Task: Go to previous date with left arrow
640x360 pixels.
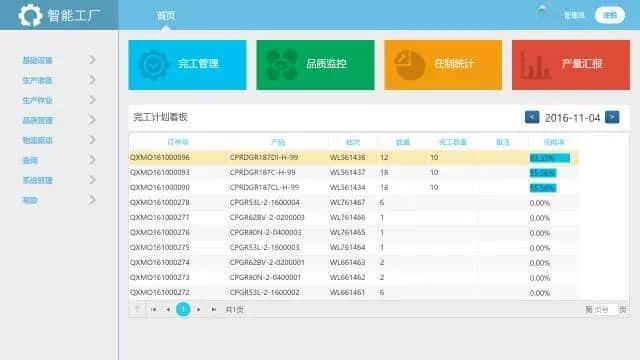Action: tap(532, 117)
